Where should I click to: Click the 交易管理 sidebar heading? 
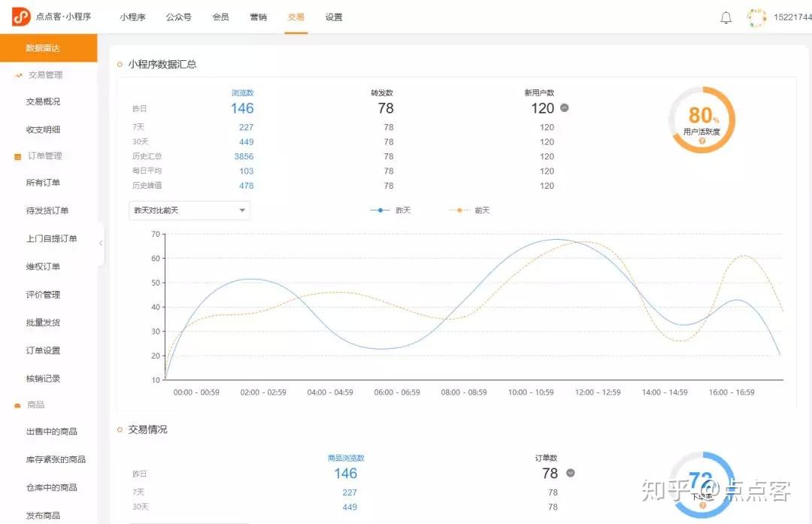coord(46,75)
